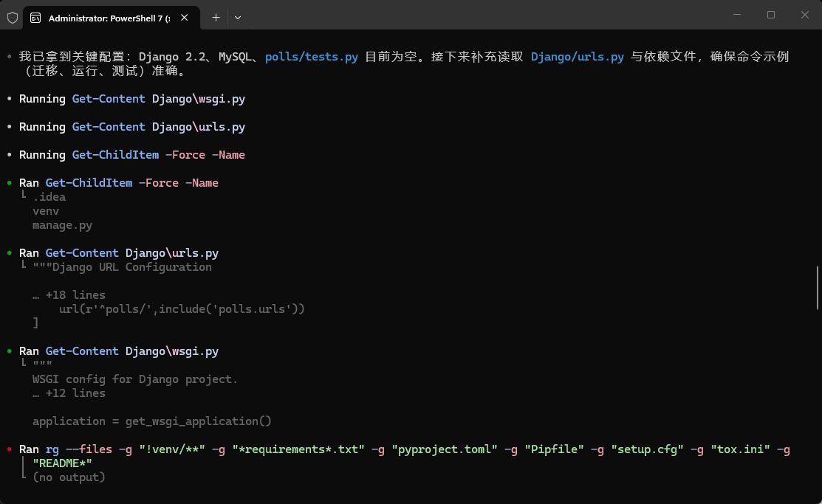Open the new tab profile dropdown

238,18
